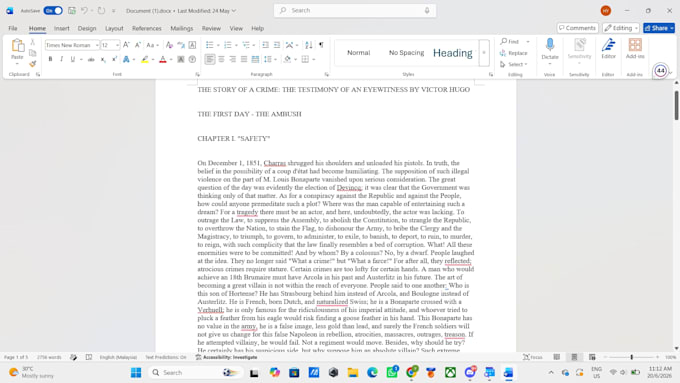The width and height of the screenshot is (680, 383).
Task: Switch to Web Layout view
Action: click(592, 357)
